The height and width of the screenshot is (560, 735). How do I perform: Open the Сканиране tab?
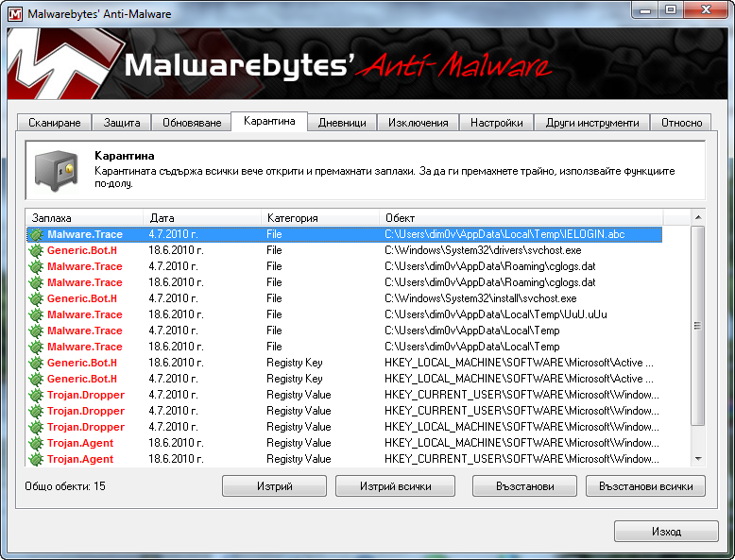(55, 123)
